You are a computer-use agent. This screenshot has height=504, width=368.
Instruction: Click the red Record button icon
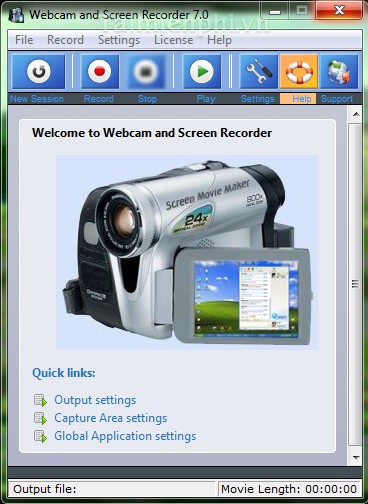click(x=100, y=72)
